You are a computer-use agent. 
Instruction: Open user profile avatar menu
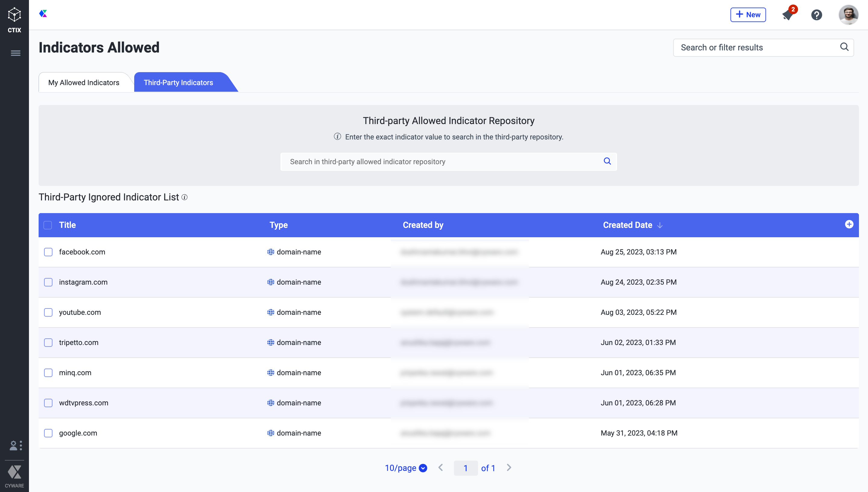tap(848, 14)
